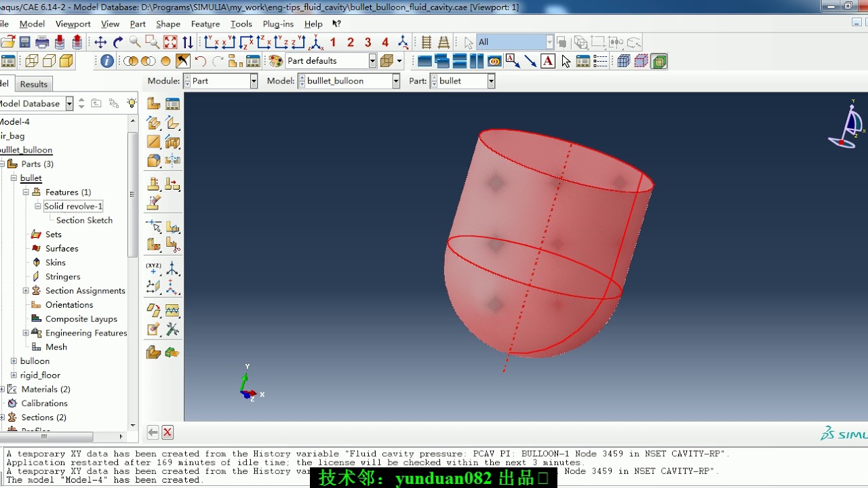This screenshot has height=488, width=868.
Task: Expand the rigid_floor part node
Action: (x=14, y=375)
